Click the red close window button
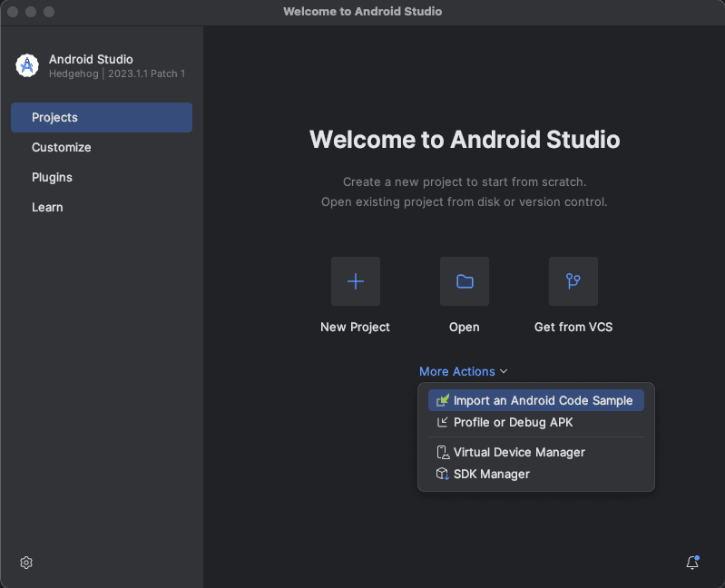 click(13, 12)
